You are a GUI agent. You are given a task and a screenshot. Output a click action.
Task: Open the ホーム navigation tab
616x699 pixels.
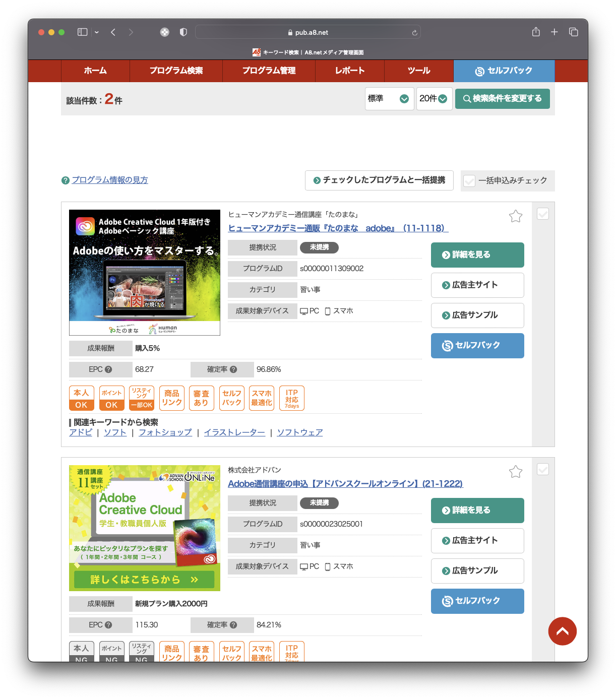tap(95, 71)
